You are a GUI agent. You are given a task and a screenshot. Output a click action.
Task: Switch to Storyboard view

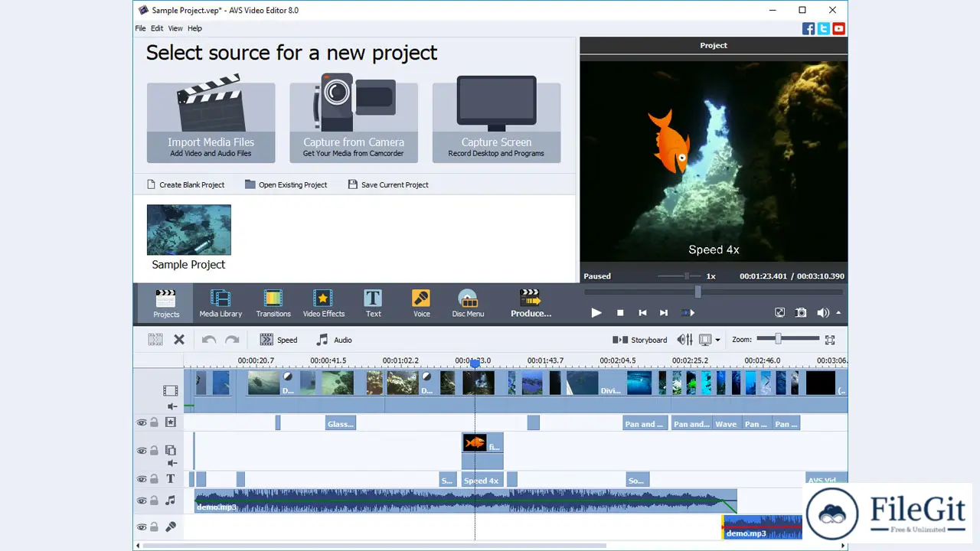(x=640, y=340)
